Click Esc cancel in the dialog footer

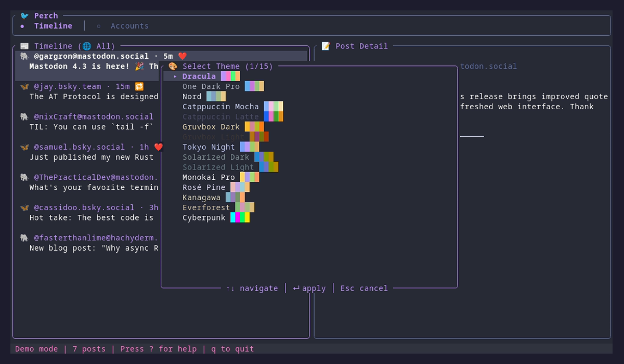[x=364, y=288]
